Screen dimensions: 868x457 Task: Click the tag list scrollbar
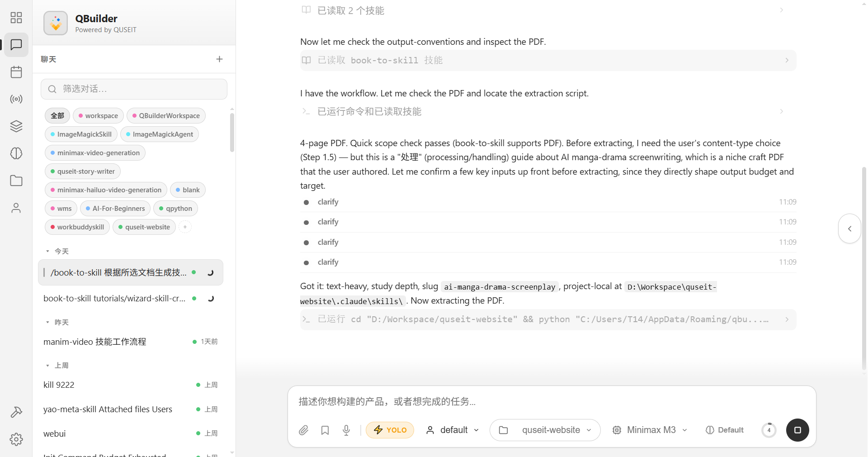[232, 132]
